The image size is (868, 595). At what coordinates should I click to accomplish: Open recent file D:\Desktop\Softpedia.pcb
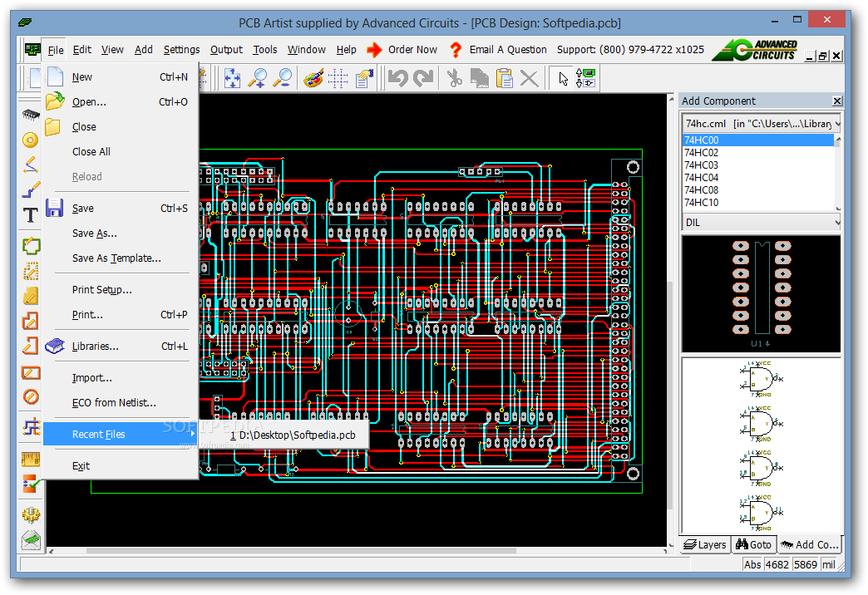pyautogui.click(x=284, y=435)
